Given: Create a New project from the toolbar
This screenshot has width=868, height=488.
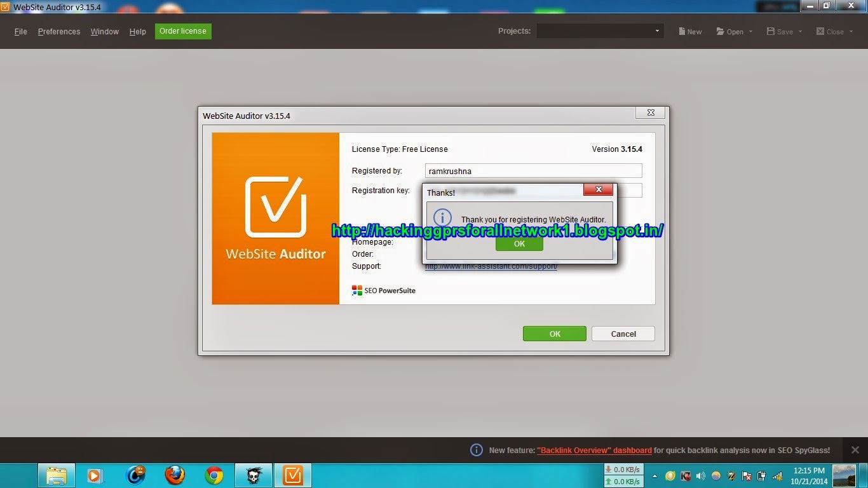Looking at the screenshot, I should point(690,32).
